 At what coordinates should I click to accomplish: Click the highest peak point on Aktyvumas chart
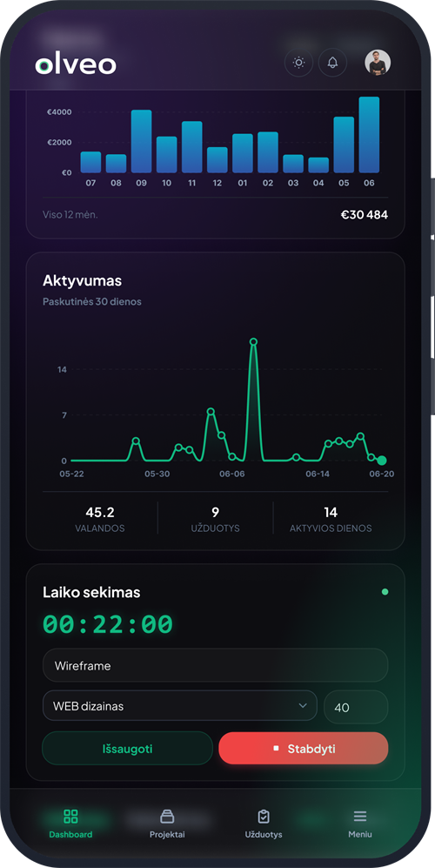(253, 341)
